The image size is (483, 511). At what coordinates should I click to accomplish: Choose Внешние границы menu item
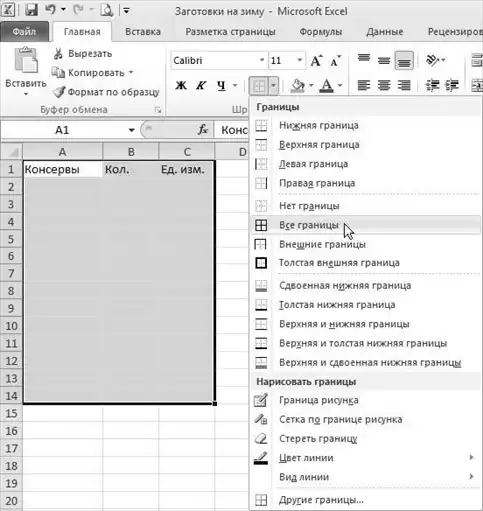point(365,245)
